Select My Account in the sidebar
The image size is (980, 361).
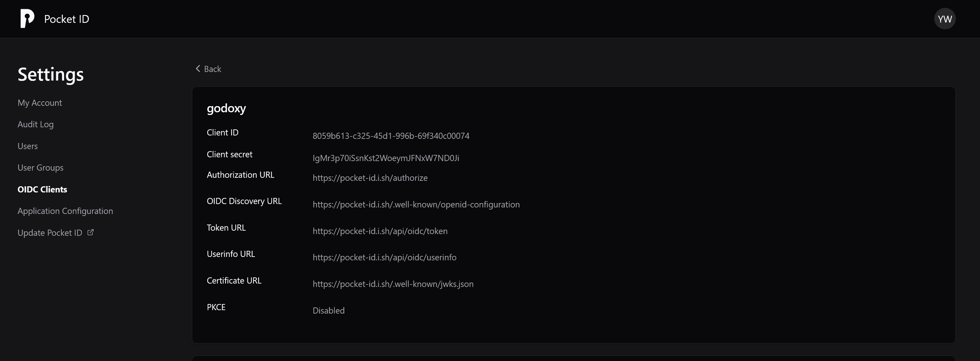click(x=40, y=102)
